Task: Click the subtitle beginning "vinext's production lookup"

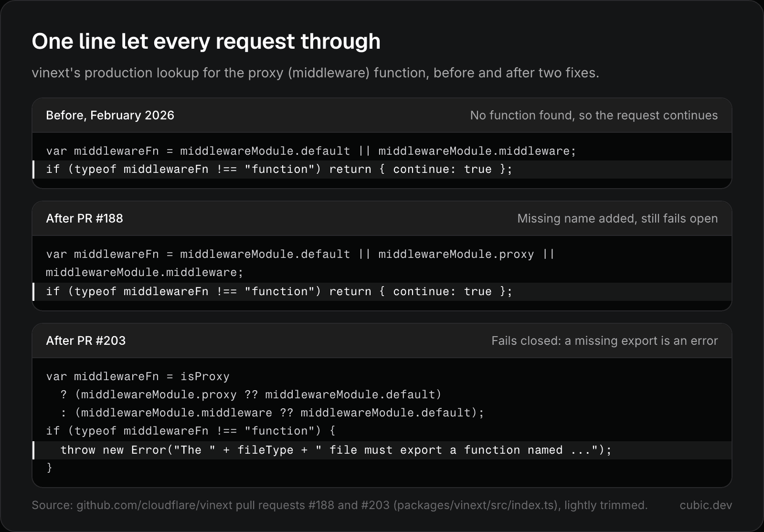Action: 315,73
